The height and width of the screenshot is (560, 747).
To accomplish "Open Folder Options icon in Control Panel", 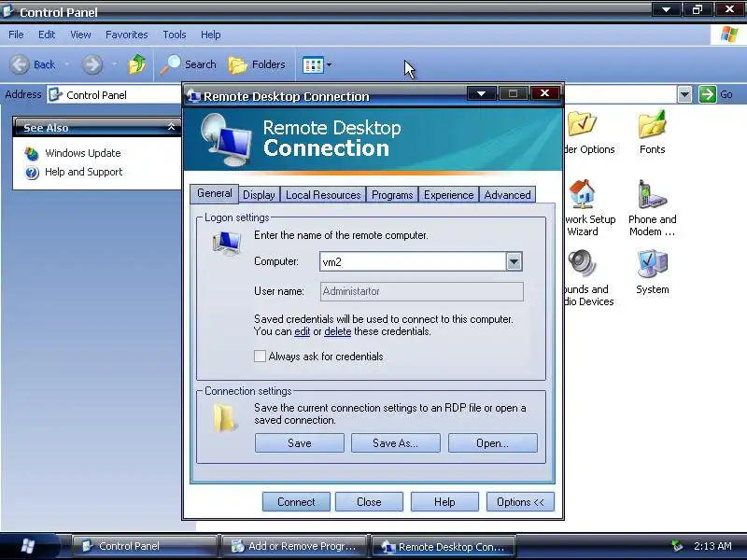I will 589,133.
